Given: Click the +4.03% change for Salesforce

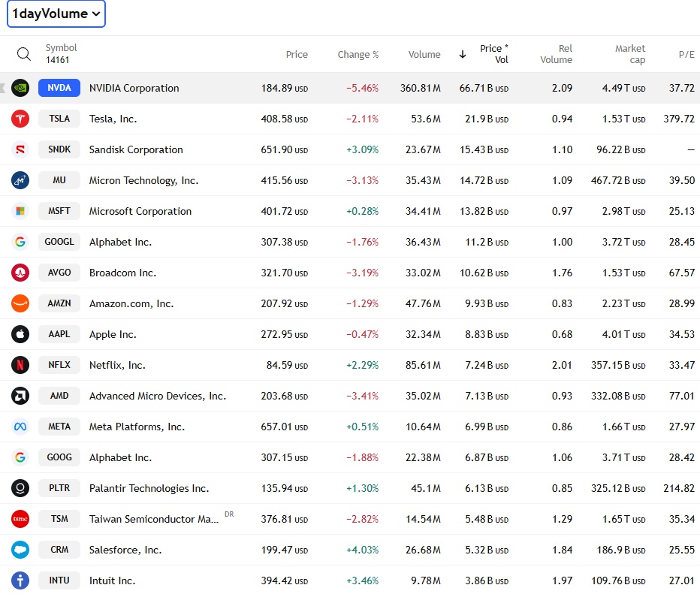Looking at the screenshot, I should 363,550.
